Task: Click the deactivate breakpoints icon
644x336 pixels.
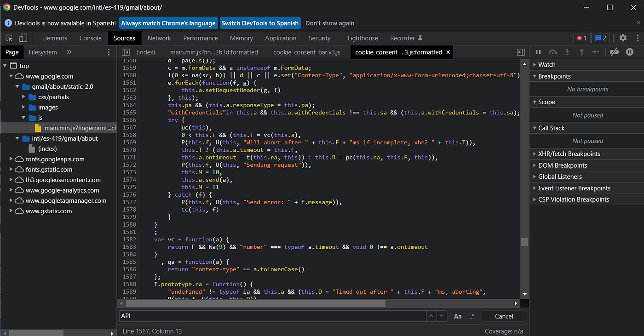Action: coord(615,52)
